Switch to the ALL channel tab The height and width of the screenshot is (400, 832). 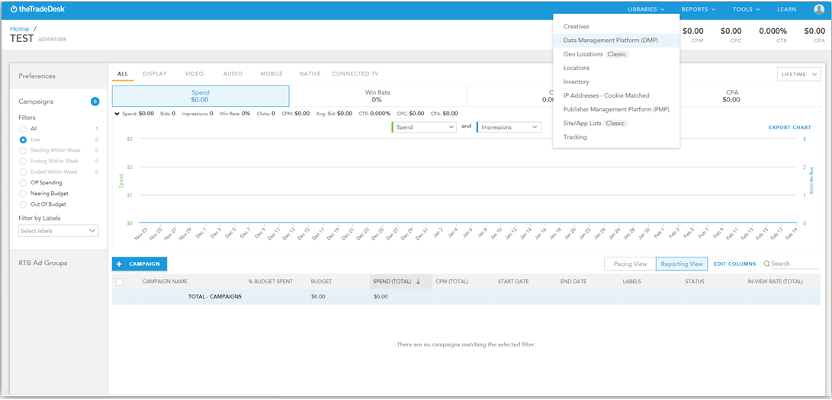pos(123,74)
